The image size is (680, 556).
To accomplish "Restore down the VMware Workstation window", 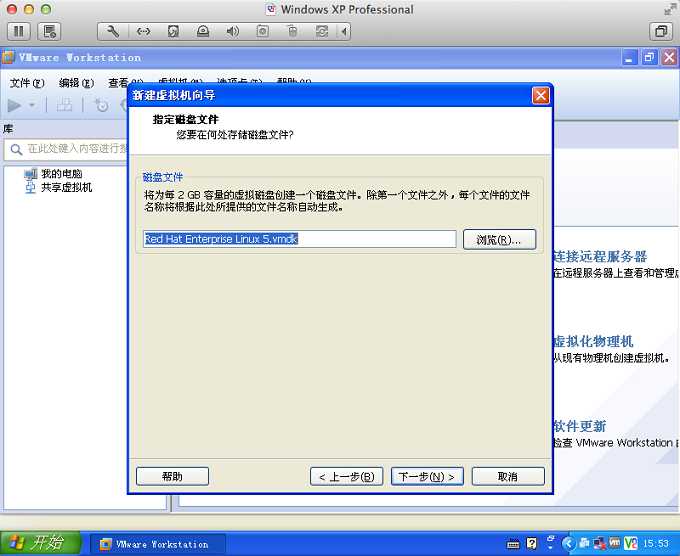I will tap(649, 57).
